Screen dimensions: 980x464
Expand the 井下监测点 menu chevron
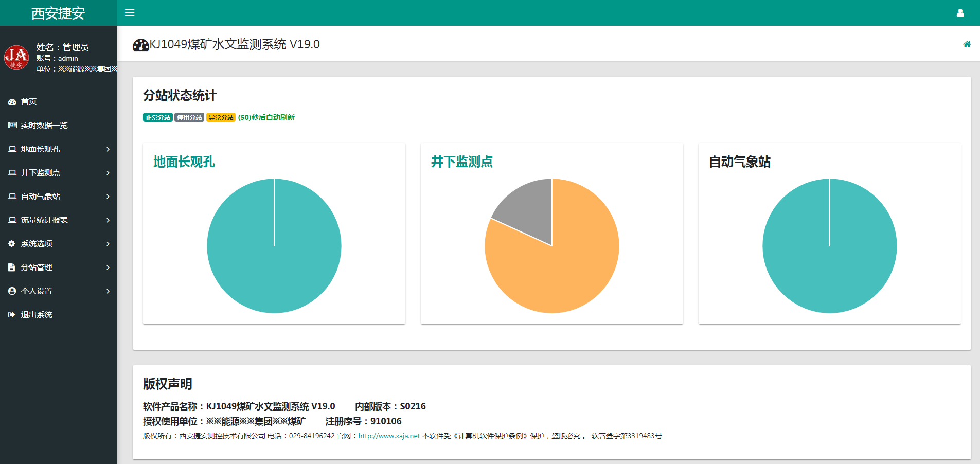click(108, 173)
